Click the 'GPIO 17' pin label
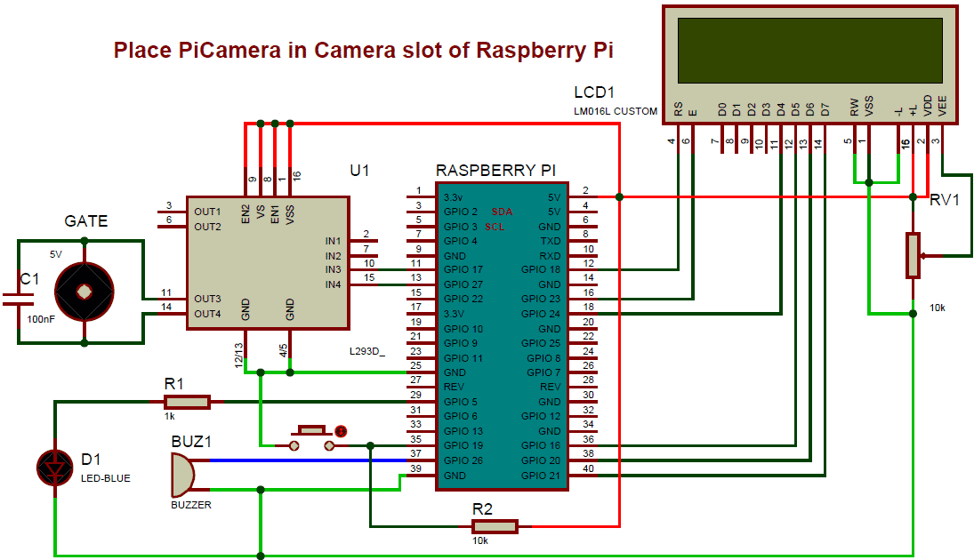The image size is (974, 560). click(x=463, y=269)
